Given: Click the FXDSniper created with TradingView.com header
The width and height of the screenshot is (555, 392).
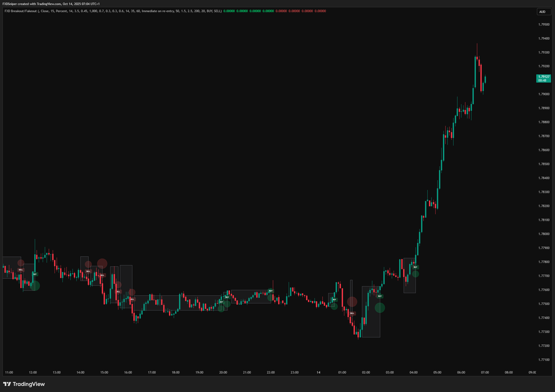Looking at the screenshot, I should 51,4.
